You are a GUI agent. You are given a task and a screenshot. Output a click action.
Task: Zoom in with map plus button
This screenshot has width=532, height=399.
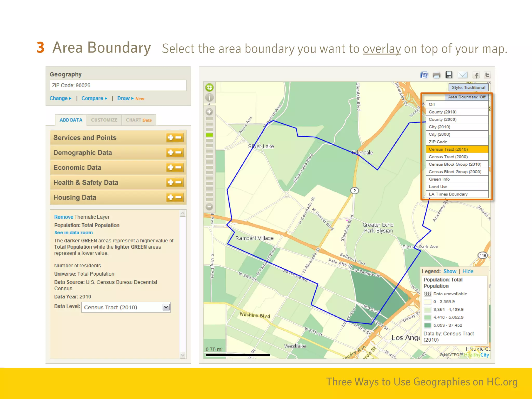[x=209, y=112]
